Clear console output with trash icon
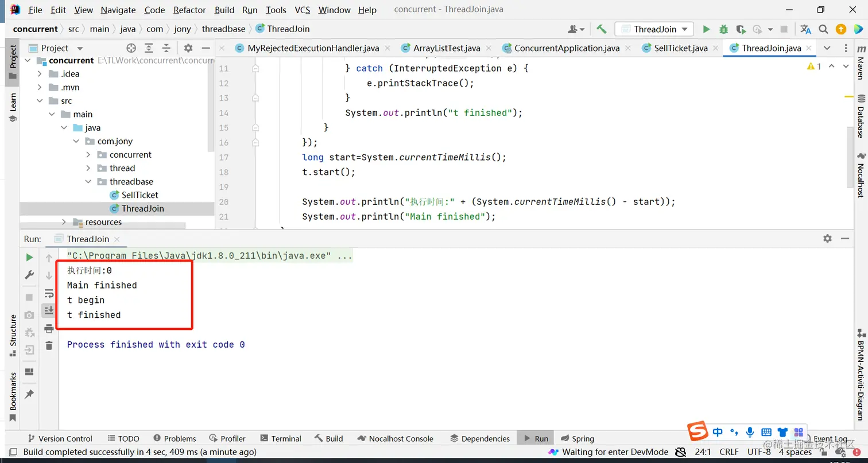This screenshot has width=868, height=463. [x=49, y=345]
